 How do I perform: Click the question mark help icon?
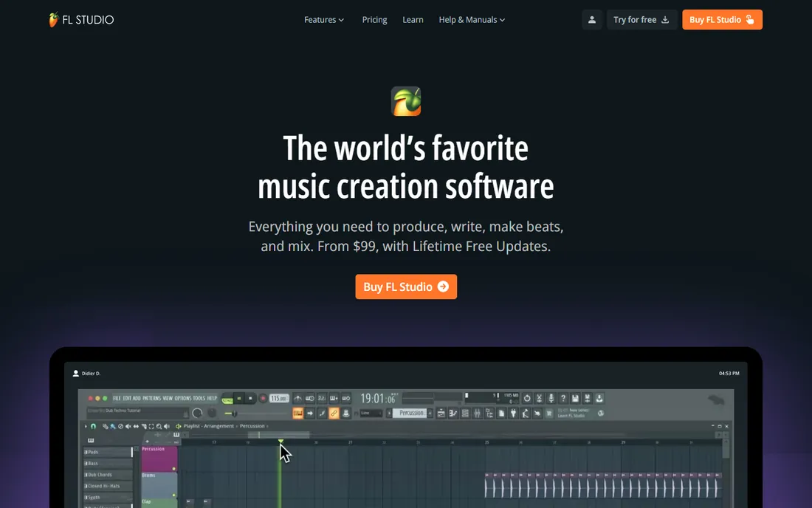pos(563,398)
